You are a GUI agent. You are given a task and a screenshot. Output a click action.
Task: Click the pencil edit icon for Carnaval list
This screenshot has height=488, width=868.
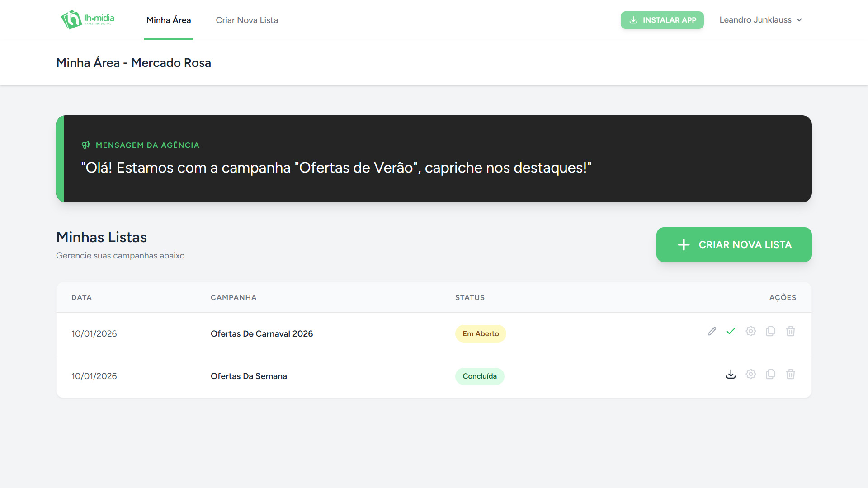712,332
